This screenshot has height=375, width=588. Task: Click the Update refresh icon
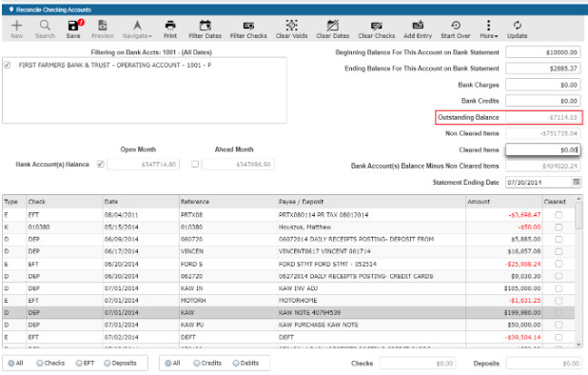coord(518,26)
